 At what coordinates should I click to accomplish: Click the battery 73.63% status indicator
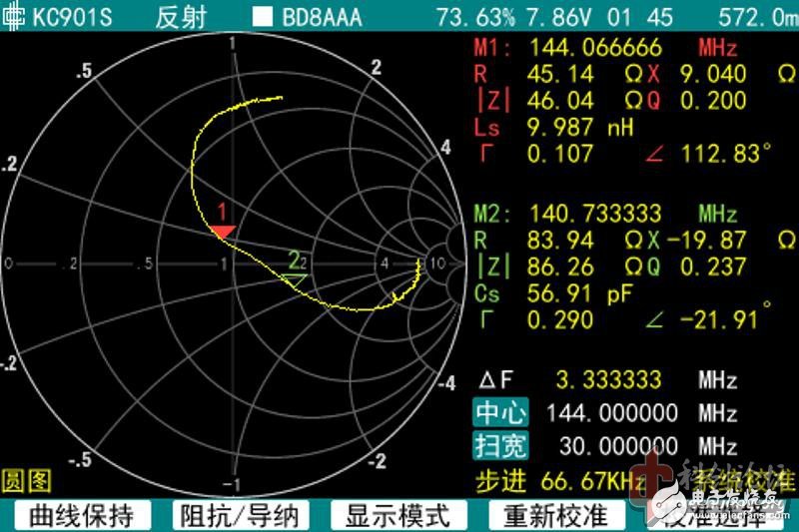pos(471,17)
